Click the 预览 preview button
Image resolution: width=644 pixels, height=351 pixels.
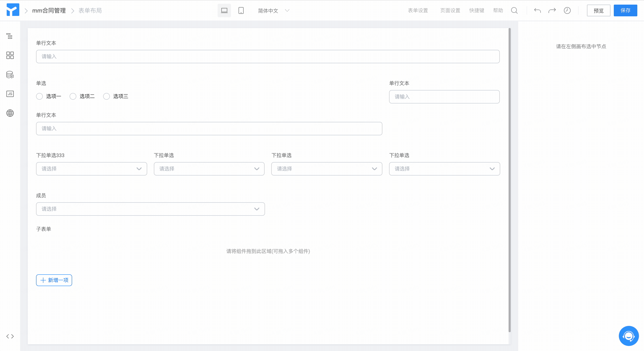click(x=599, y=10)
